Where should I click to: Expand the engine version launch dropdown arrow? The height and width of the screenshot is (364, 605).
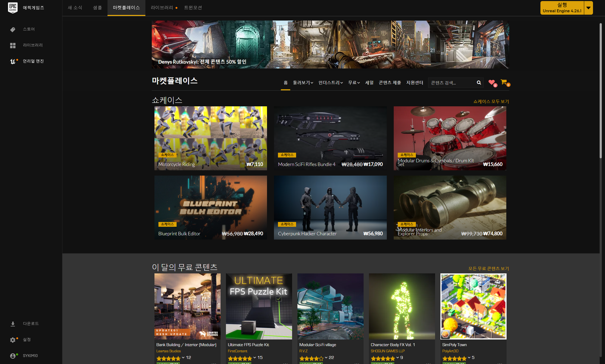tap(588, 8)
